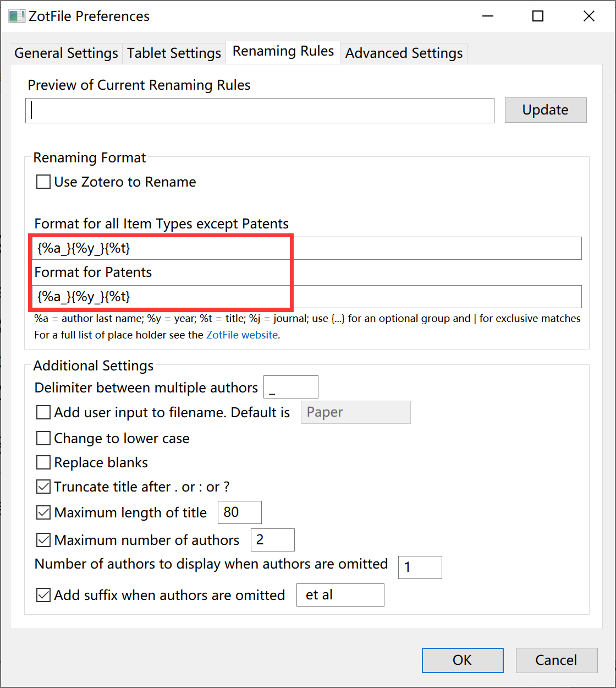Check the Replace blanks option
The width and height of the screenshot is (616, 688).
pyautogui.click(x=43, y=462)
